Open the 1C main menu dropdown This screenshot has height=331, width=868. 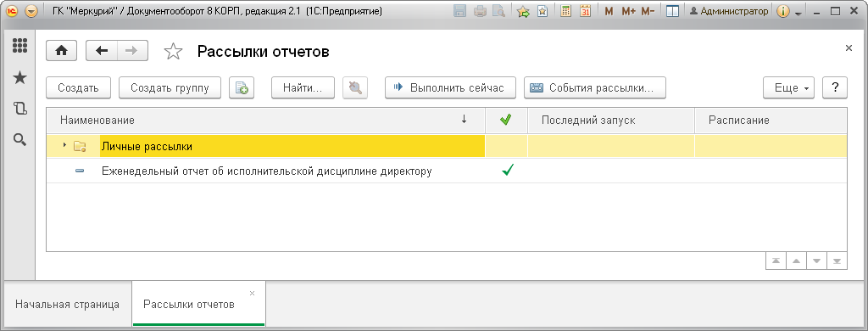[31, 11]
